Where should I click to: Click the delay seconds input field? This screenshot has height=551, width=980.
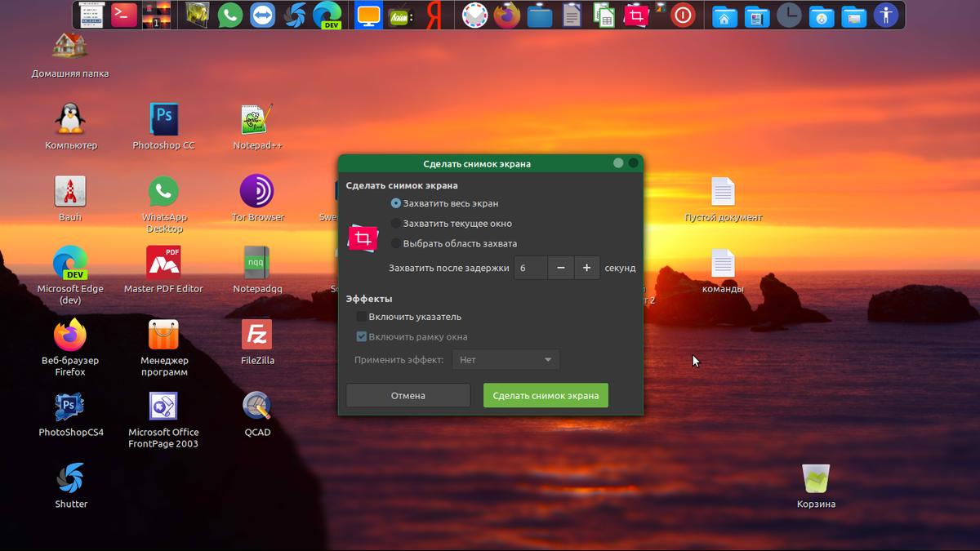point(531,268)
